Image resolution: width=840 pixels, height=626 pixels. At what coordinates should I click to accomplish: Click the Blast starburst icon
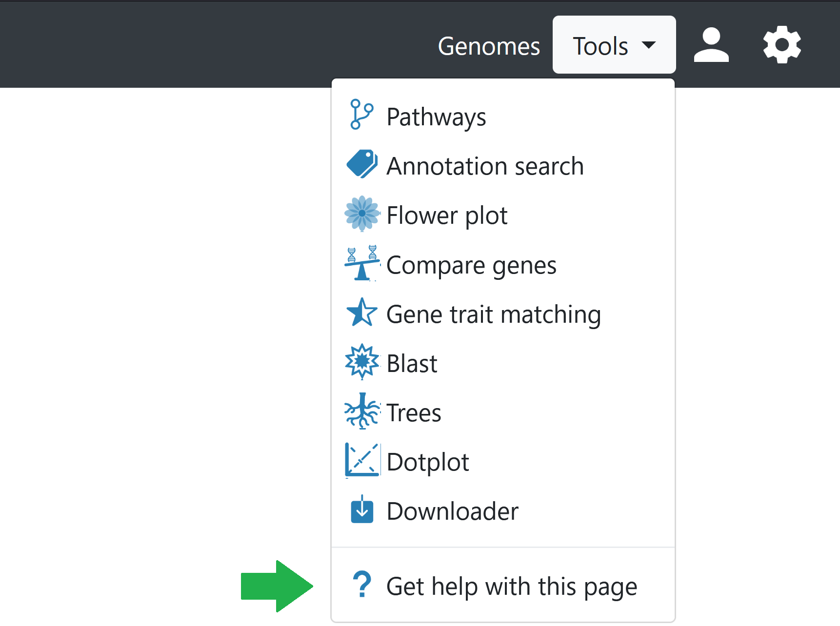point(361,362)
